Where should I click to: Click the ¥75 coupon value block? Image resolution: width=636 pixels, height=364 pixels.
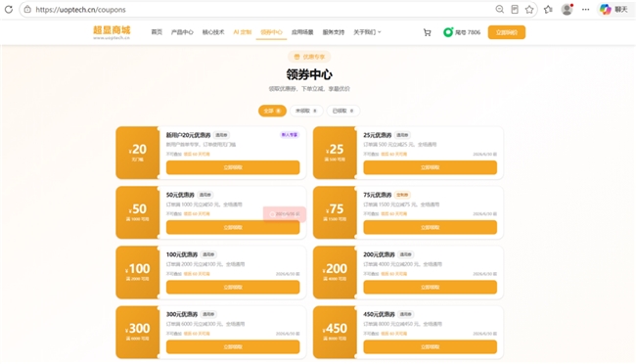click(335, 212)
